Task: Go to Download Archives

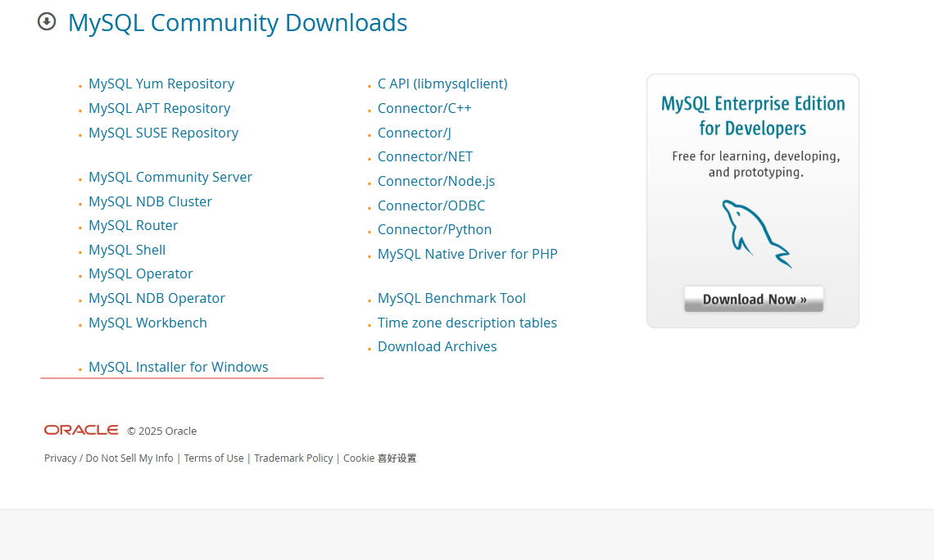Action: (x=437, y=346)
